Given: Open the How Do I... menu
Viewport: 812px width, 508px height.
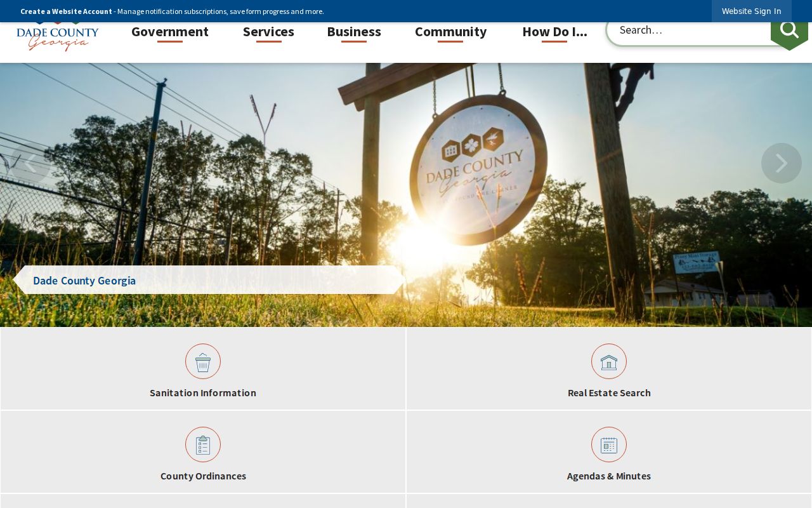Looking at the screenshot, I should coord(554,32).
